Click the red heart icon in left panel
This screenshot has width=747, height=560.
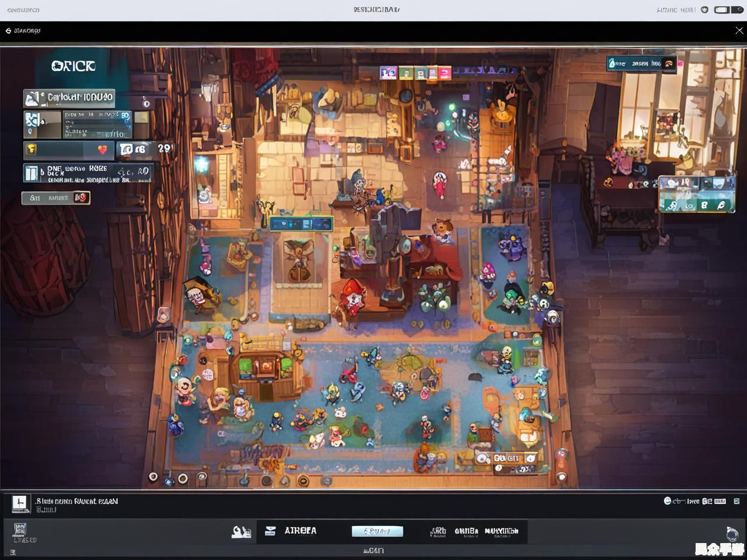pyautogui.click(x=103, y=150)
